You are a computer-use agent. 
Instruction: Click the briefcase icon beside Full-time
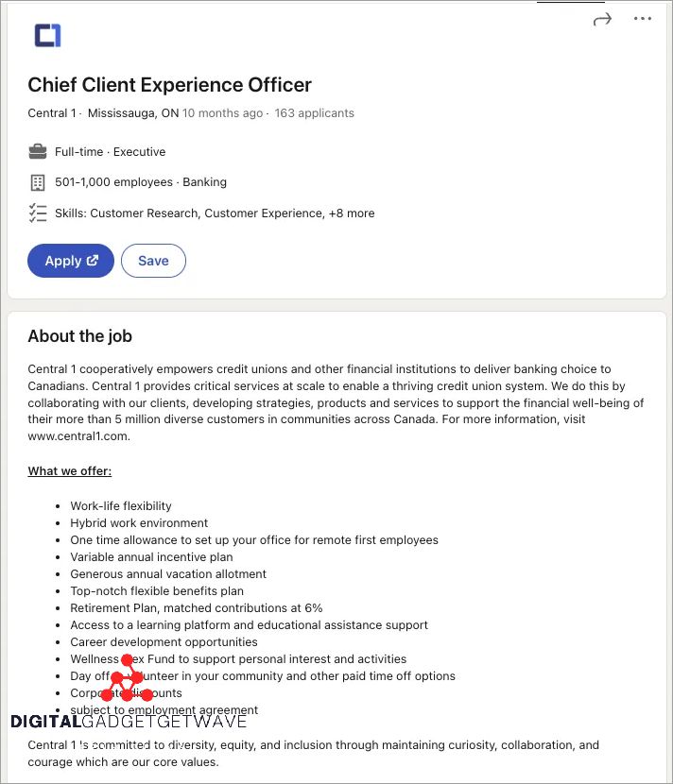[x=38, y=151]
